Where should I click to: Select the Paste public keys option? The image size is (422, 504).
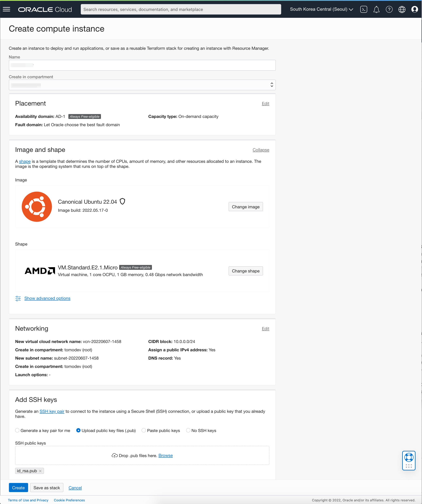144,431
